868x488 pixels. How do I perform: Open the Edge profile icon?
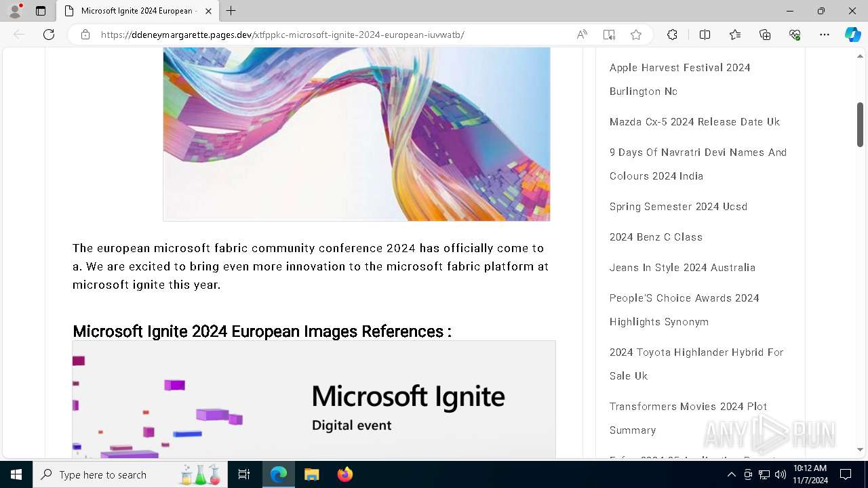(15, 11)
